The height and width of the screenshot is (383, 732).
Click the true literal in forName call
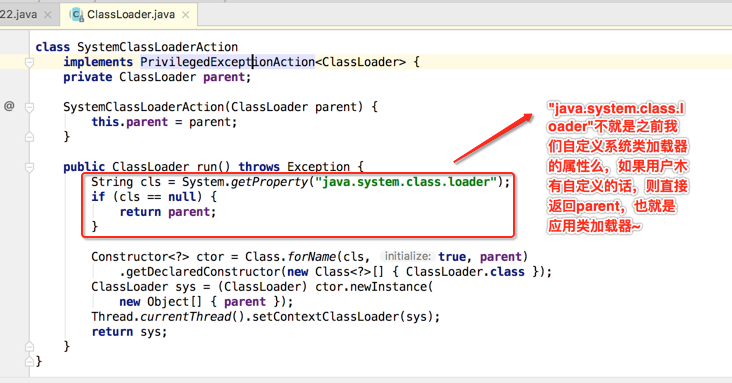[x=452, y=256]
